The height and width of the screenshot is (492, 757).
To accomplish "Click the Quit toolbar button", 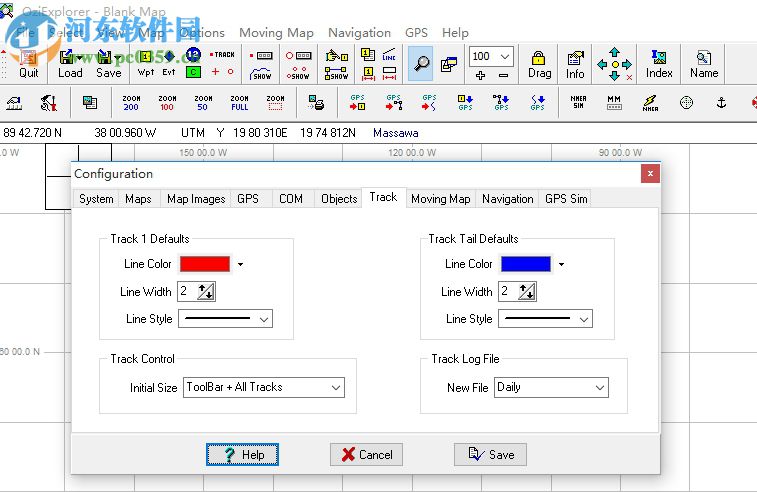I will pos(28,64).
